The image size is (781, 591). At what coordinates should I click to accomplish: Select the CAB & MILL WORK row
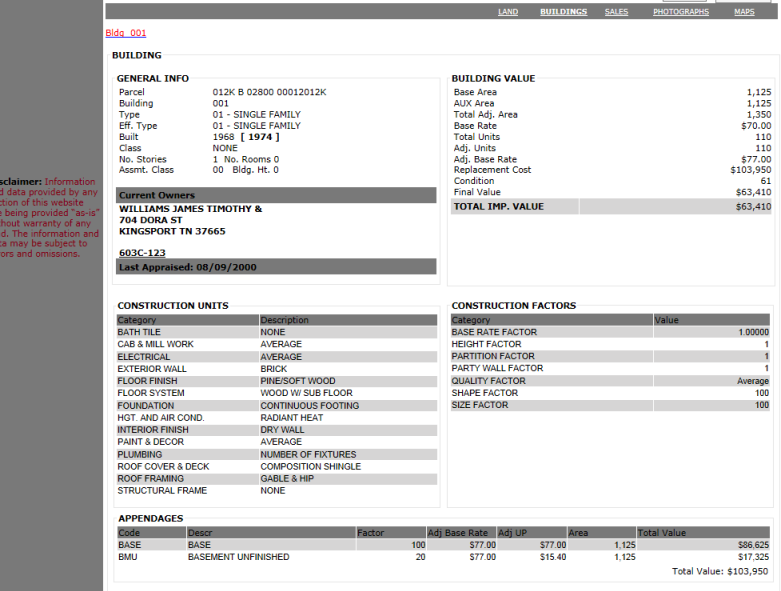pyautogui.click(x=277, y=345)
